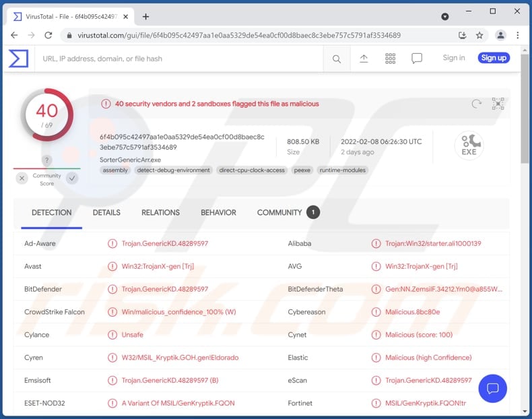Click the runtime-modules tag
The width and height of the screenshot is (532, 419).
342,170
